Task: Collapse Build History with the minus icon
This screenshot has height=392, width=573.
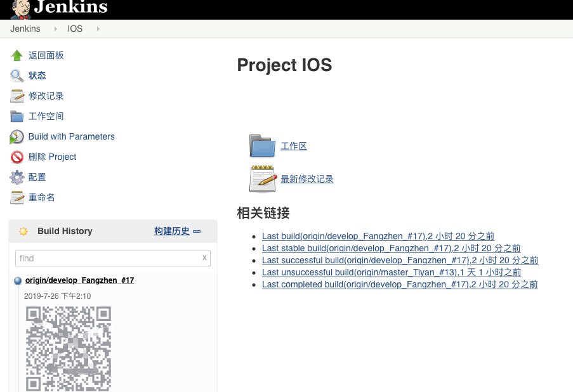Action: coord(197,232)
